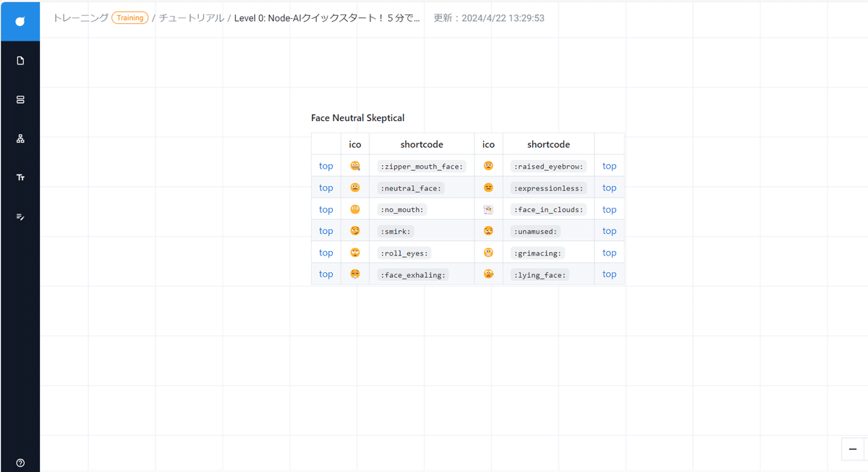Image resolution: width=868 pixels, height=472 pixels.
Task: Click the unamused emoji
Action: (x=488, y=231)
